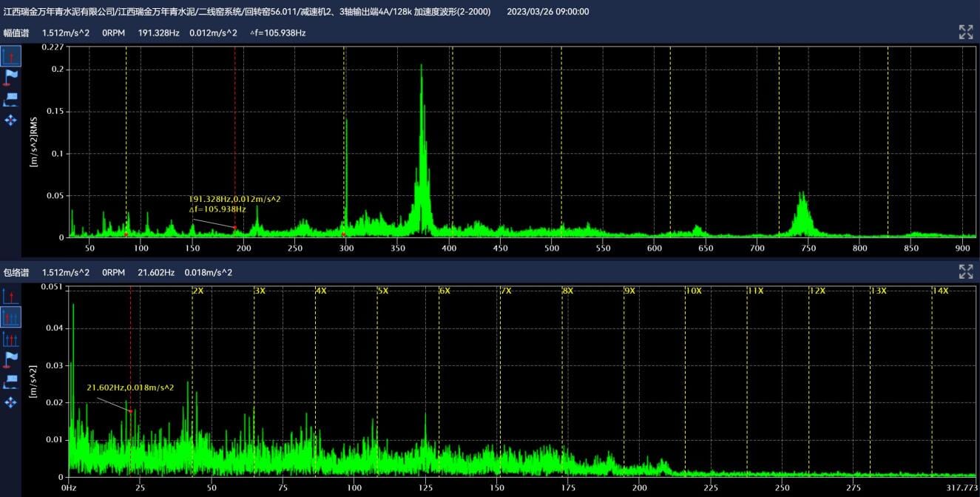Click annotation label icon in amplitude spectrum toolbar
This screenshot has height=497, width=980.
point(10,99)
